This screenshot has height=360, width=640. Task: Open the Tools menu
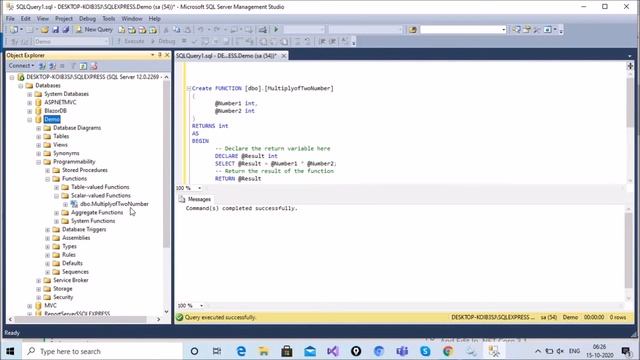tap(109, 18)
